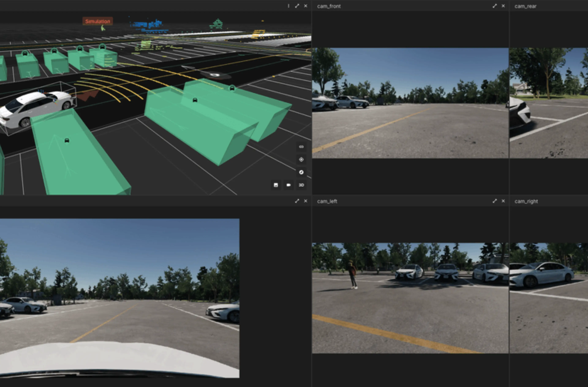This screenshot has height=387, width=588.
Task: Expand the bottom-left camera panel to fullscreen
Action: [x=297, y=201]
